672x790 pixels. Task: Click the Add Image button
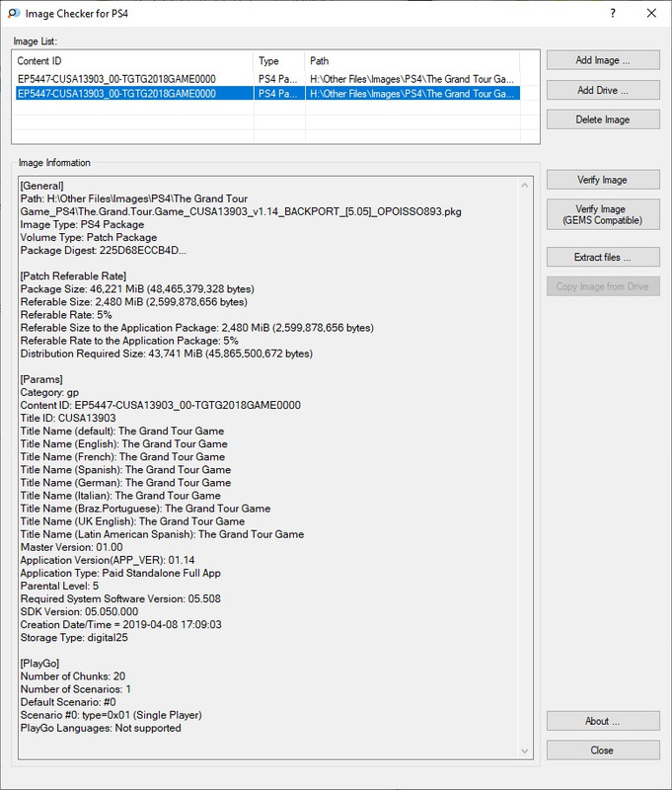(x=603, y=60)
